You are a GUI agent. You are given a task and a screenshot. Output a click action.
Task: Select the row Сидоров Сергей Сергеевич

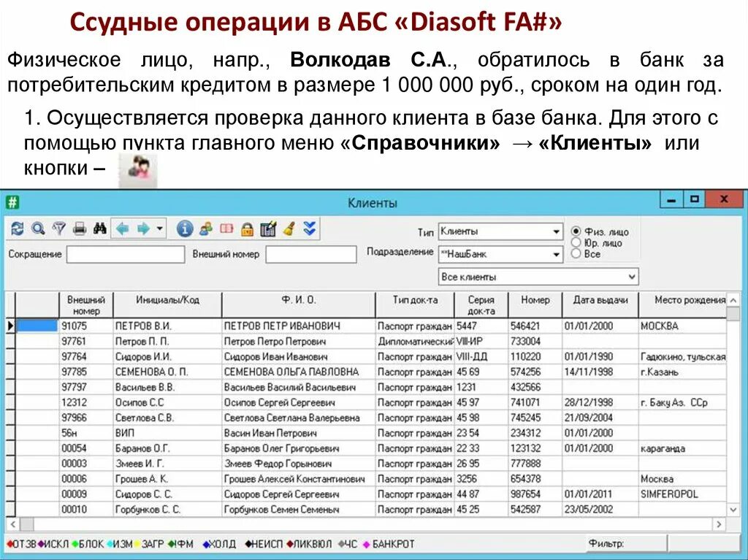point(367,494)
